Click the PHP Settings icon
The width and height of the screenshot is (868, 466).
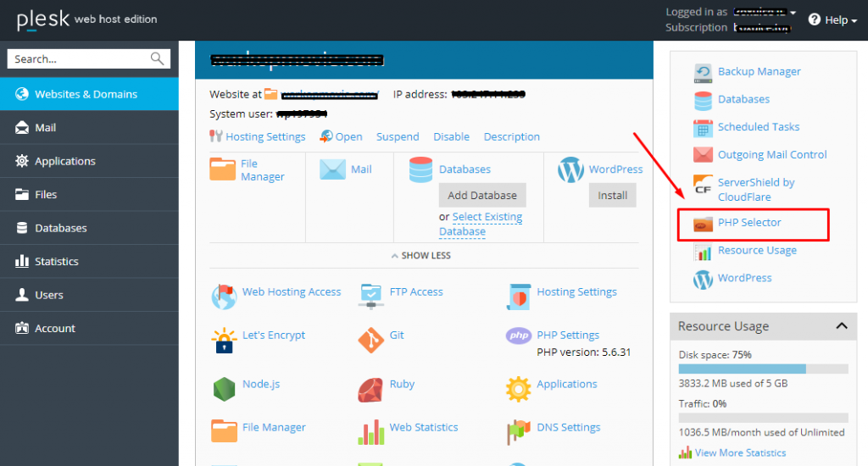tap(518, 336)
